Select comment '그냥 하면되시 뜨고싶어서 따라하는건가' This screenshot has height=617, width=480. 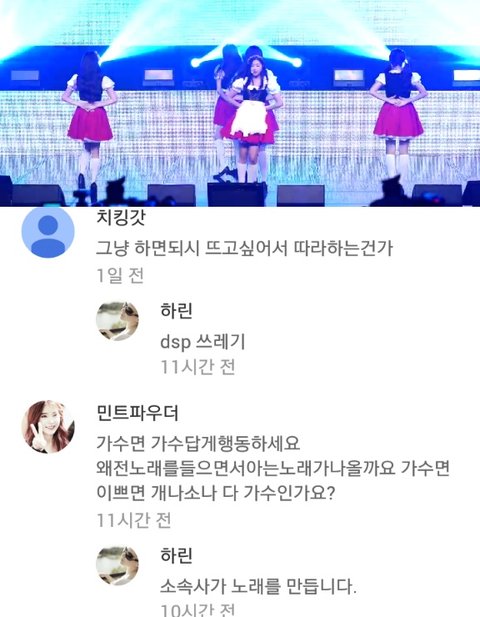click(x=244, y=248)
